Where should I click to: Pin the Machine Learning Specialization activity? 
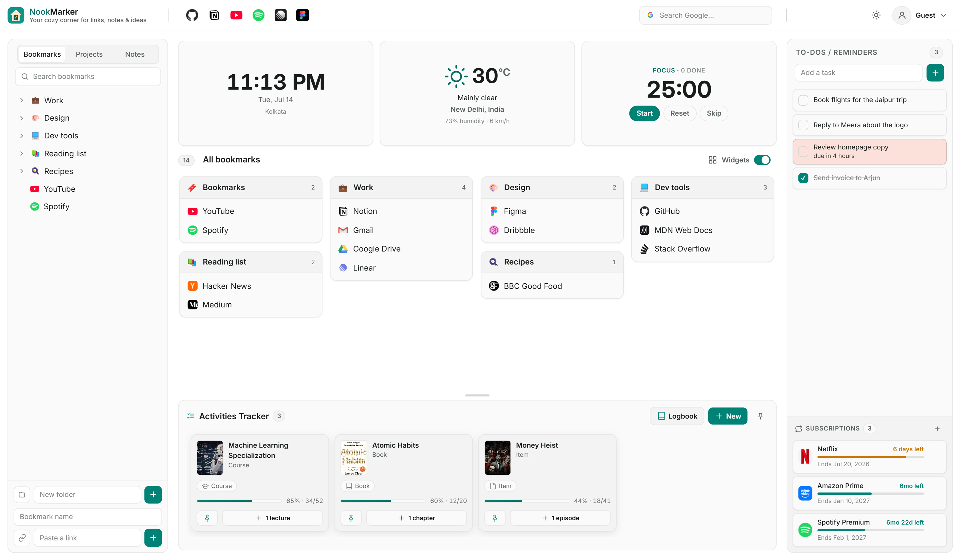point(207,518)
